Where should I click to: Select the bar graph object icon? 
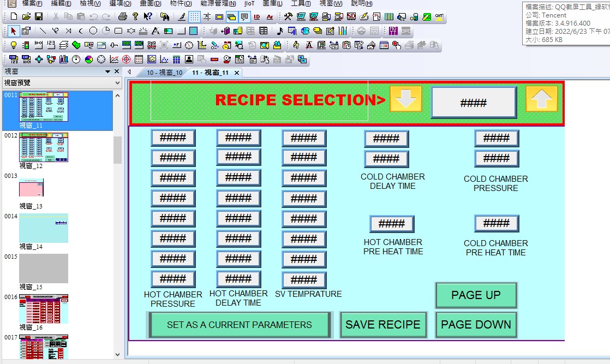pos(64,59)
